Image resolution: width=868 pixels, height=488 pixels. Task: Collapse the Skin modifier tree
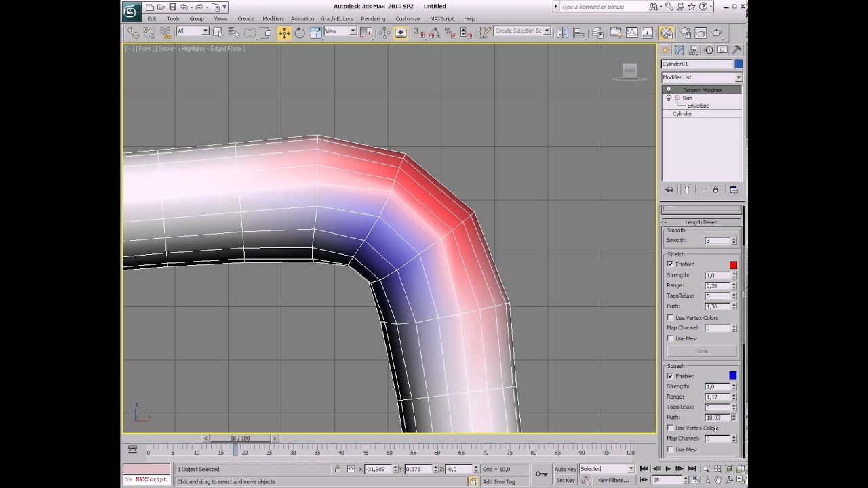[677, 98]
